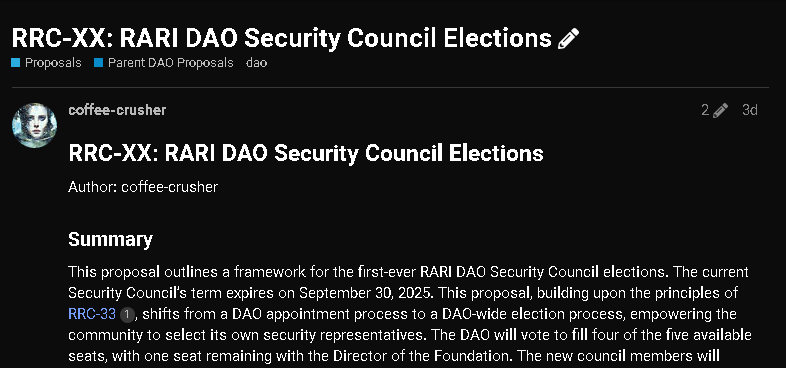Follow the RRC-33 link

pos(92,314)
